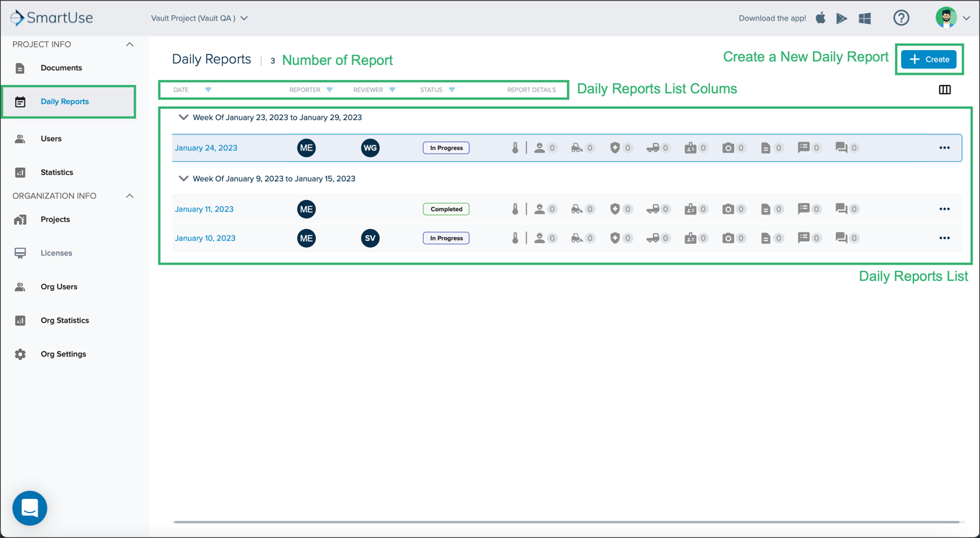Click the help question mark icon

(901, 18)
